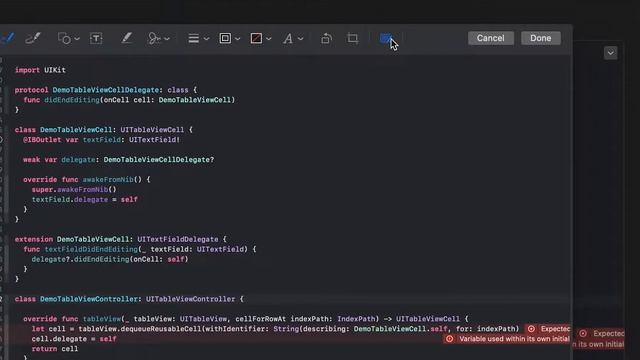Select the Sketch pen tool
The width and height of the screenshot is (640, 360).
click(7, 38)
